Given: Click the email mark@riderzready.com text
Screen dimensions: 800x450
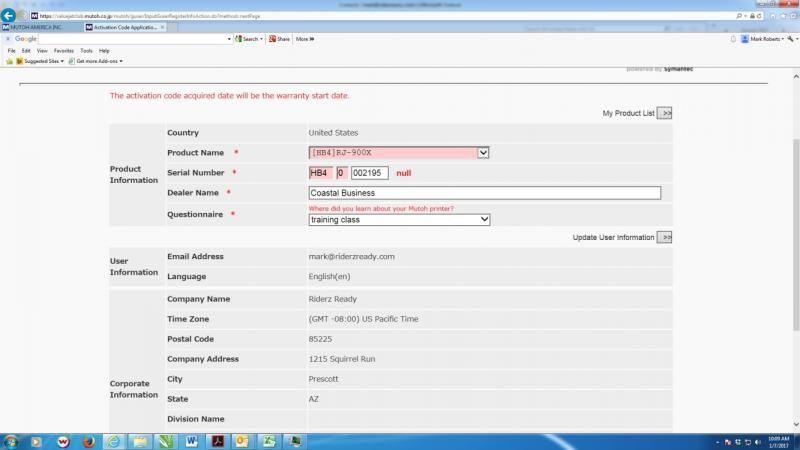Looking at the screenshot, I should [352, 257].
